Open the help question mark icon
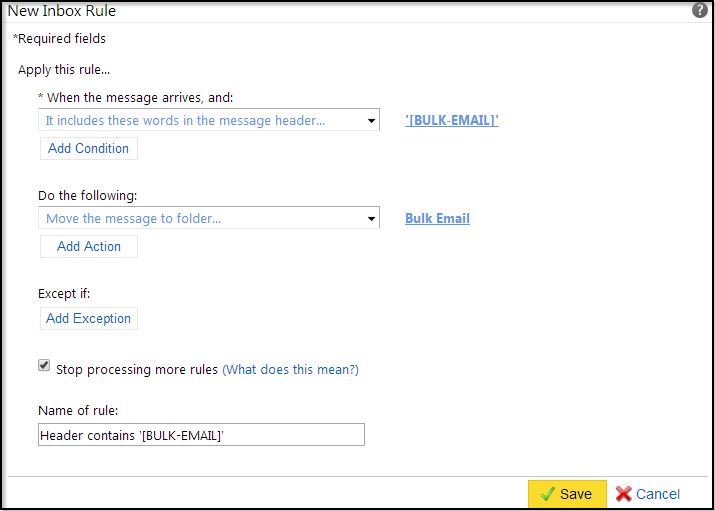The height and width of the screenshot is (511, 715). point(699,10)
